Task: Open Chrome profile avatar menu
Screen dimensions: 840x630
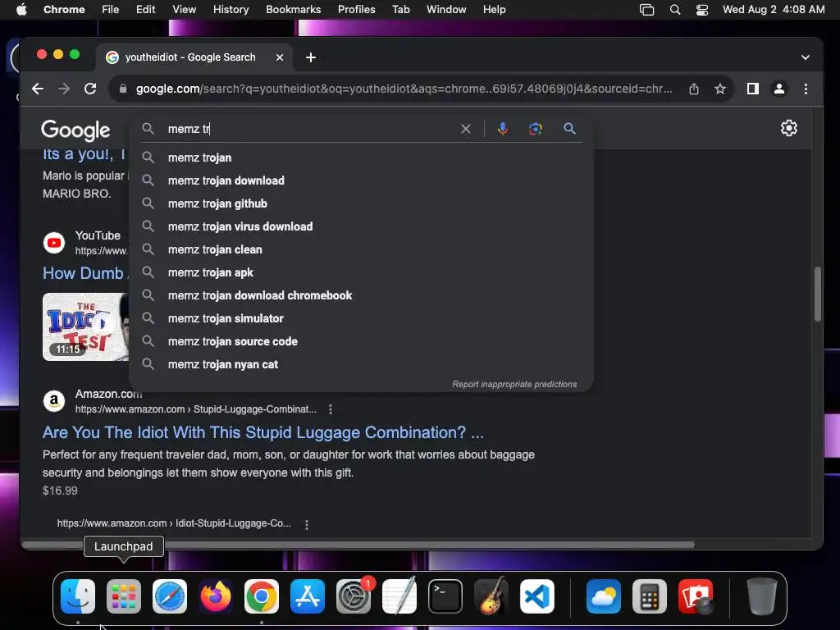Action: [x=779, y=89]
